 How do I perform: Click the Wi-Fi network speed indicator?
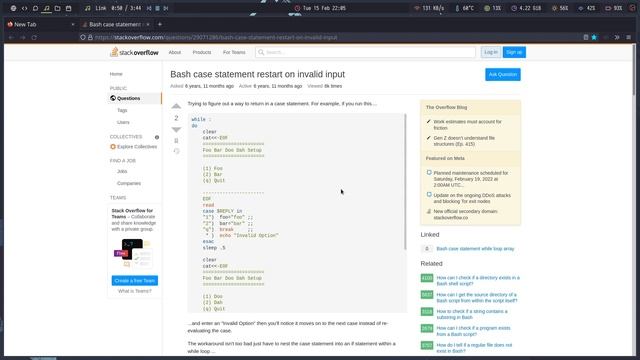429,8
